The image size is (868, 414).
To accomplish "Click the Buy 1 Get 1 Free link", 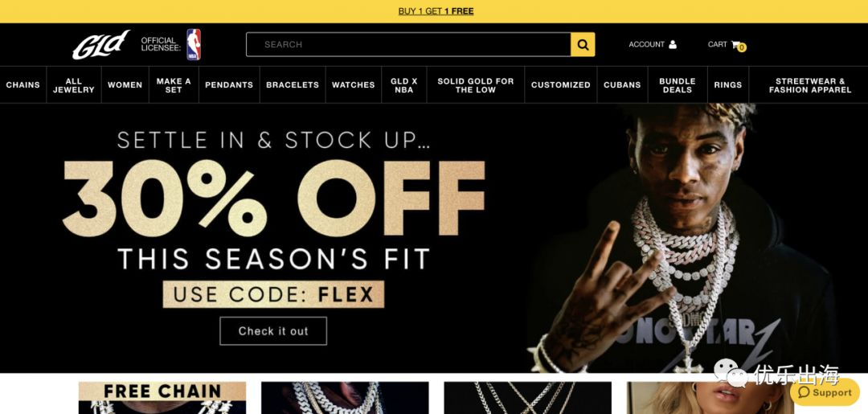I will coord(436,11).
